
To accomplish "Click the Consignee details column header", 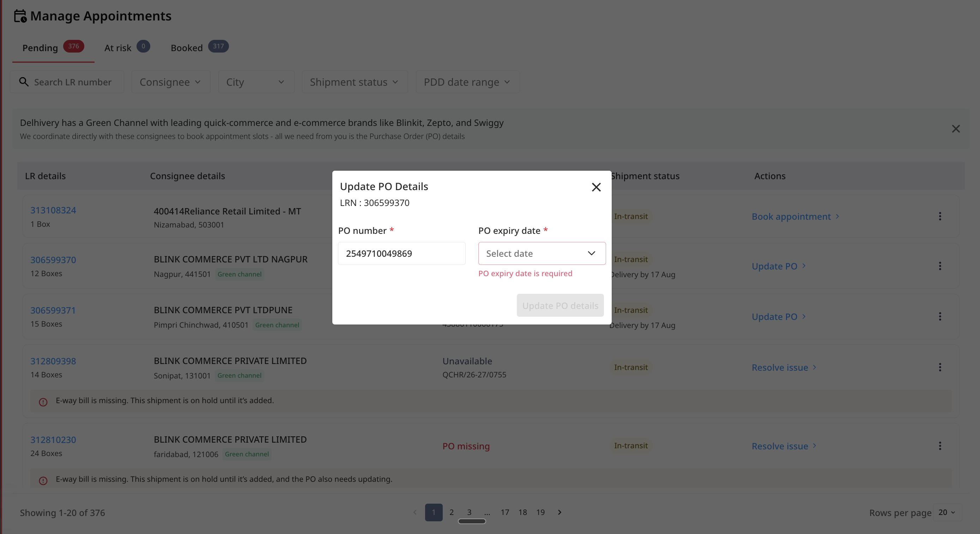I will [188, 176].
